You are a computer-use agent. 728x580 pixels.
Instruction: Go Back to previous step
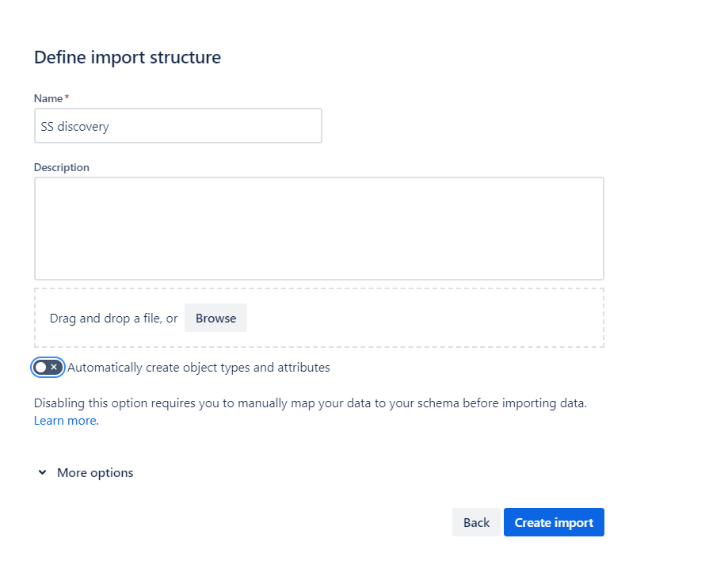(x=476, y=522)
